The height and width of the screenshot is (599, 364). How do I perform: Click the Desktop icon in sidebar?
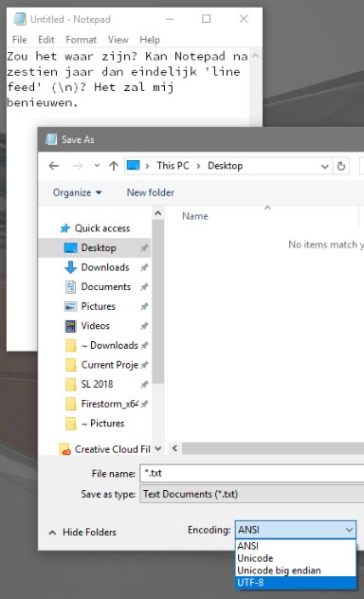pyautogui.click(x=71, y=248)
